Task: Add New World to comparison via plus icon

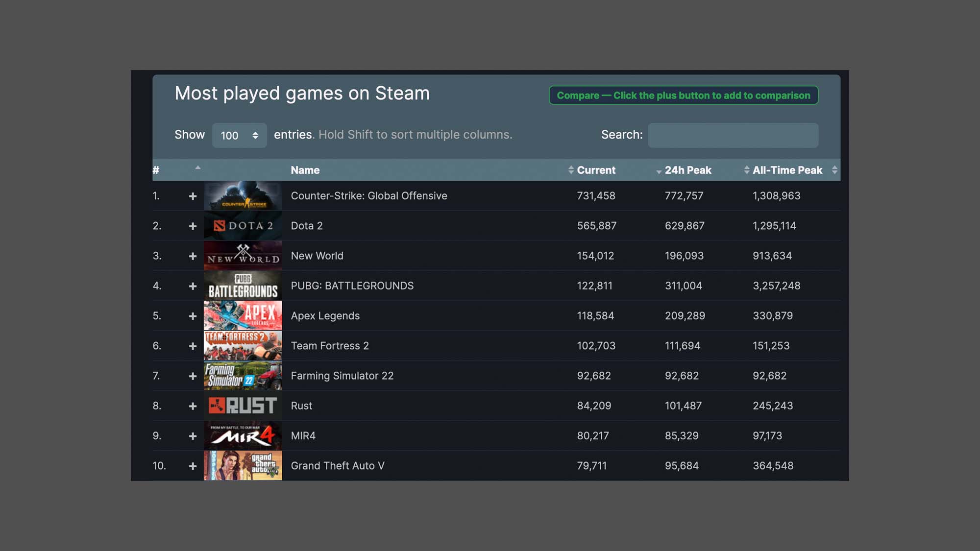Action: coord(193,256)
